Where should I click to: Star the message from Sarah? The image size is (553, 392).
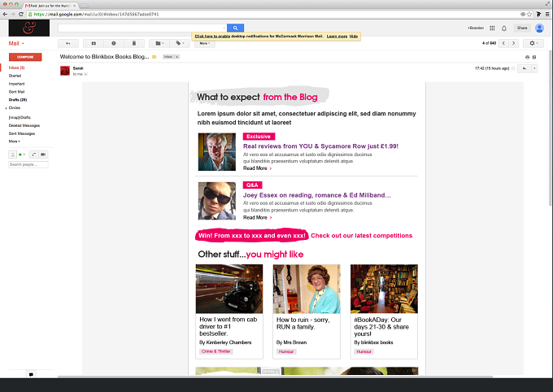[513, 68]
